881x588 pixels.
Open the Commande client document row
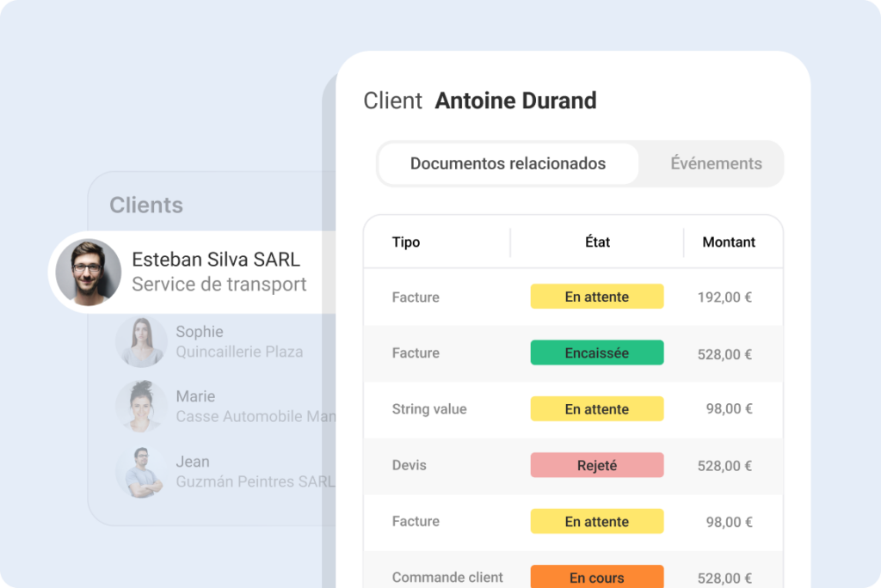447,577
